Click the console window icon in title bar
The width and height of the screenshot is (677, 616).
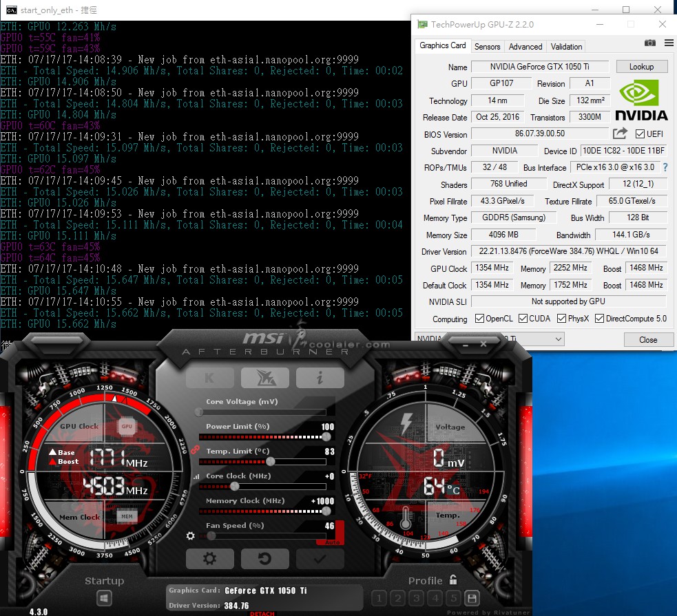pos(11,10)
